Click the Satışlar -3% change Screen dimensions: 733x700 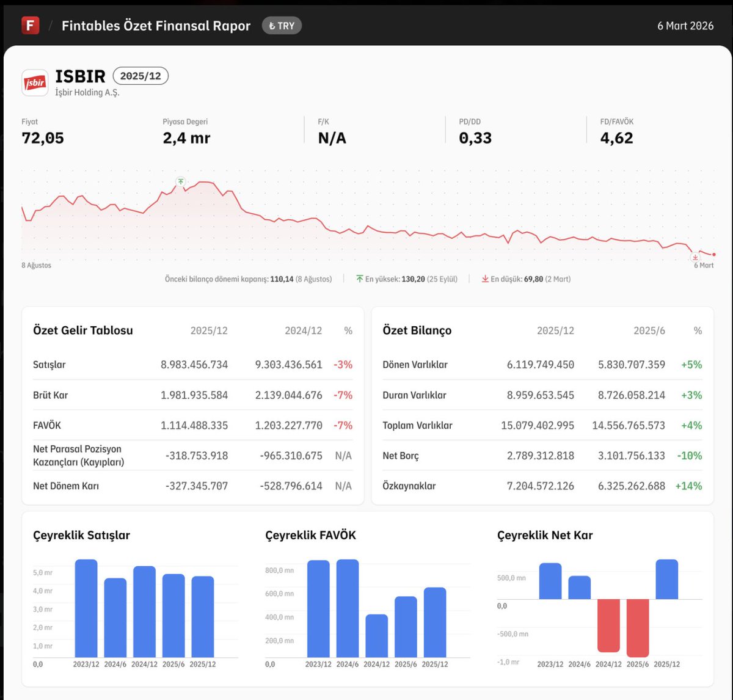(343, 365)
